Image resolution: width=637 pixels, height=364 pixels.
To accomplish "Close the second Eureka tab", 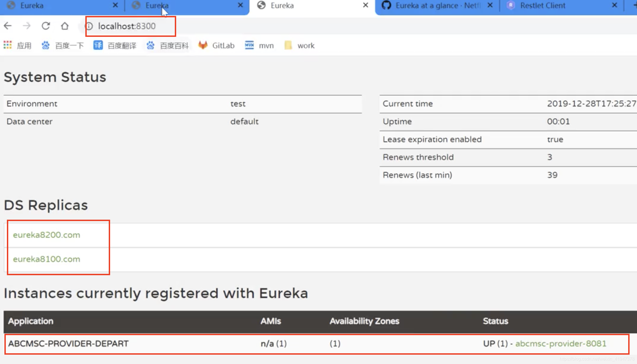I will point(240,5).
